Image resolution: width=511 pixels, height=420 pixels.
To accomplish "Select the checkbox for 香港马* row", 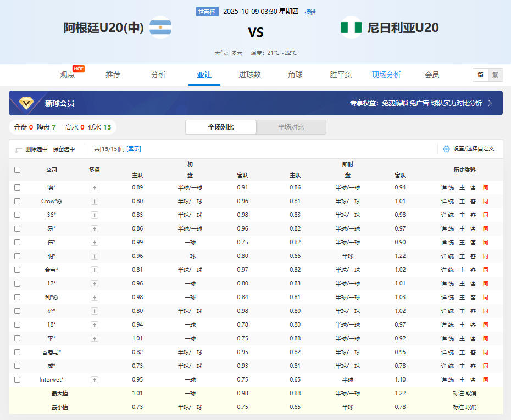I will pos(17,352).
